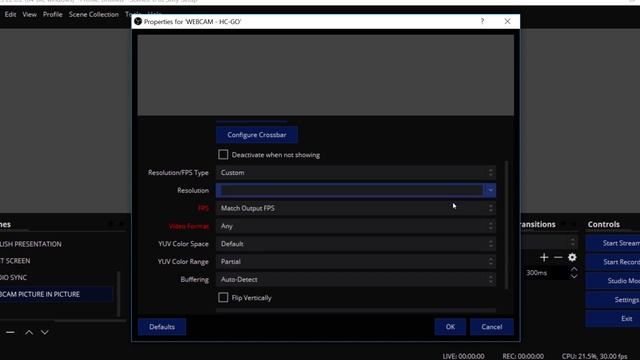Screen dimensions: 640x360
Task: Click the Scenes panel scrollbar
Action: (119, 294)
